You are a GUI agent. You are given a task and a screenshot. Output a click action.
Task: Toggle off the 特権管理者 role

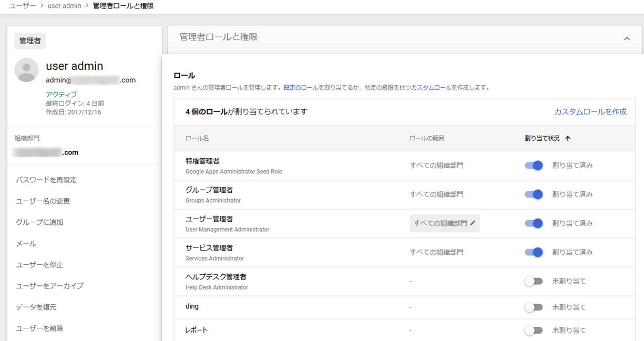point(534,166)
